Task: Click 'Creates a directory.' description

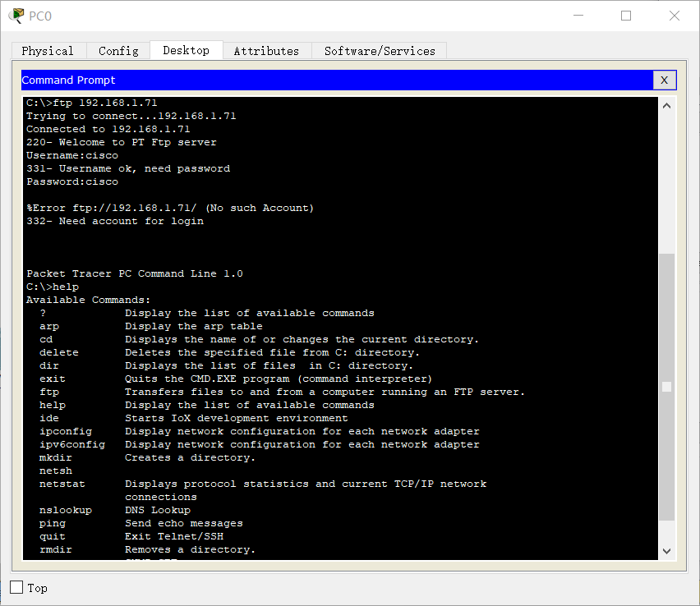Action: (190, 458)
